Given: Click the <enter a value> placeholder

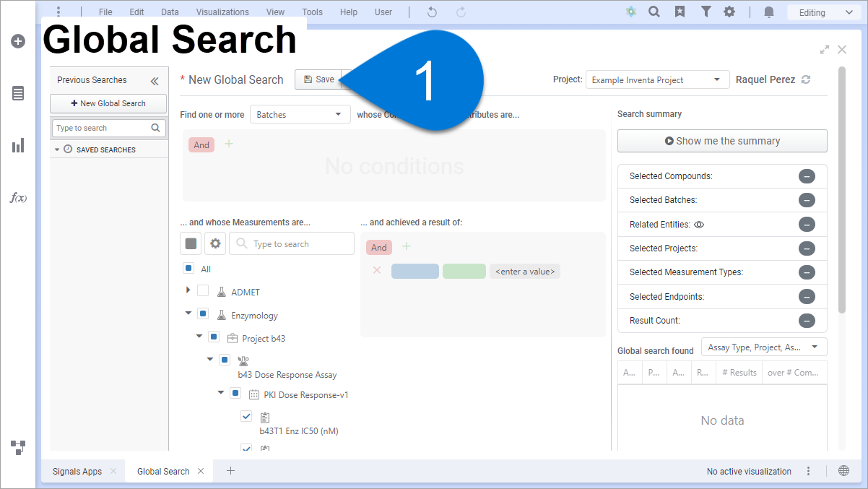Looking at the screenshot, I should pyautogui.click(x=525, y=272).
